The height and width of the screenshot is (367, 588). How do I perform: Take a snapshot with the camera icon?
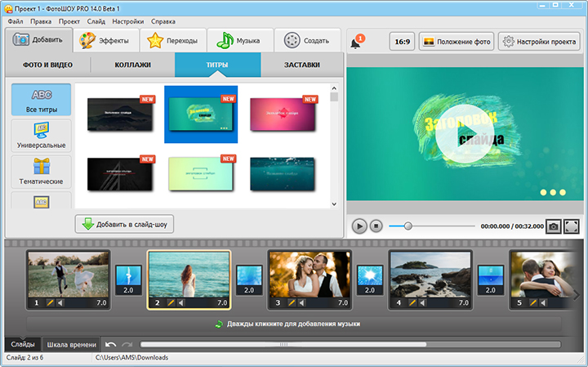click(554, 226)
